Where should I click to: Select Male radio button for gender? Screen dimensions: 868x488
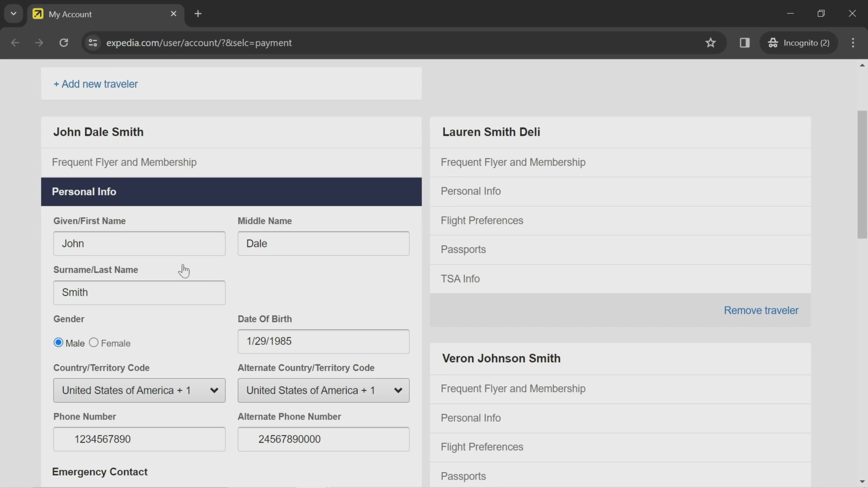click(x=58, y=343)
